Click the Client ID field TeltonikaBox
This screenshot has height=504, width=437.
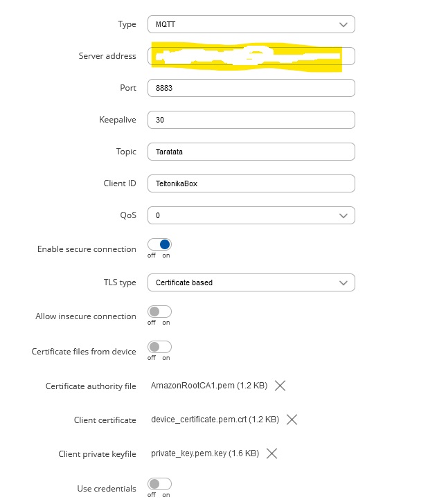pos(251,183)
